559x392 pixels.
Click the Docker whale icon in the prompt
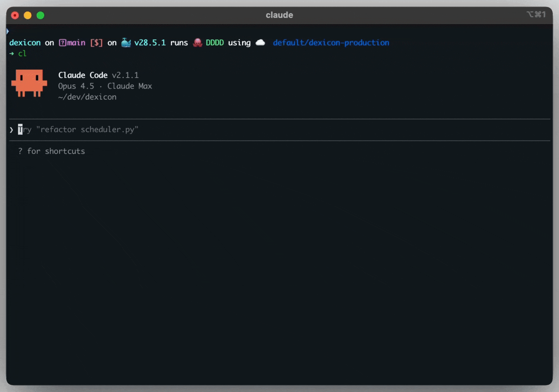tap(126, 42)
